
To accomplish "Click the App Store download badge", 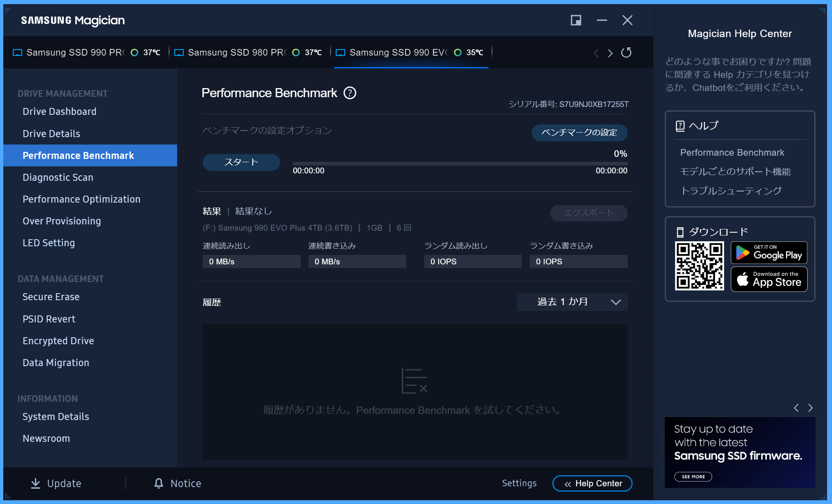I will coord(769,279).
